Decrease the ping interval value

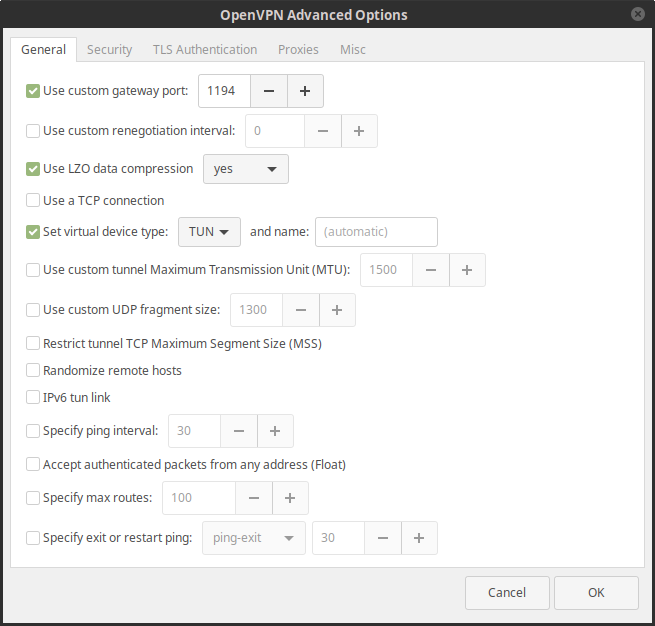(x=239, y=431)
